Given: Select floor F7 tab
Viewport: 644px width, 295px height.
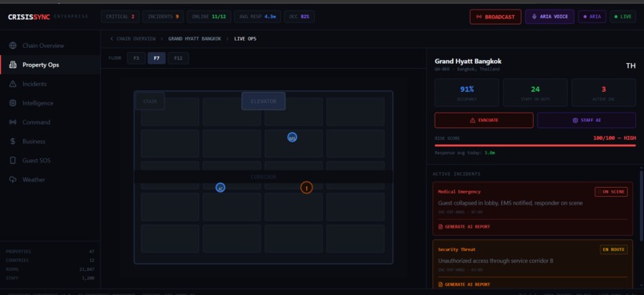Looking at the screenshot, I should pyautogui.click(x=157, y=58).
